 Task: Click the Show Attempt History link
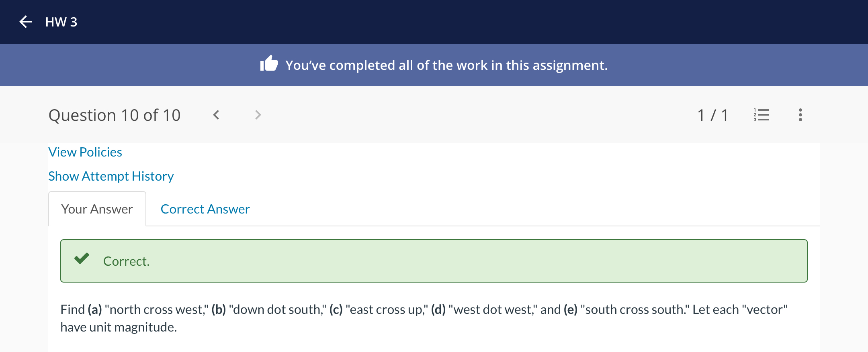pos(111,176)
